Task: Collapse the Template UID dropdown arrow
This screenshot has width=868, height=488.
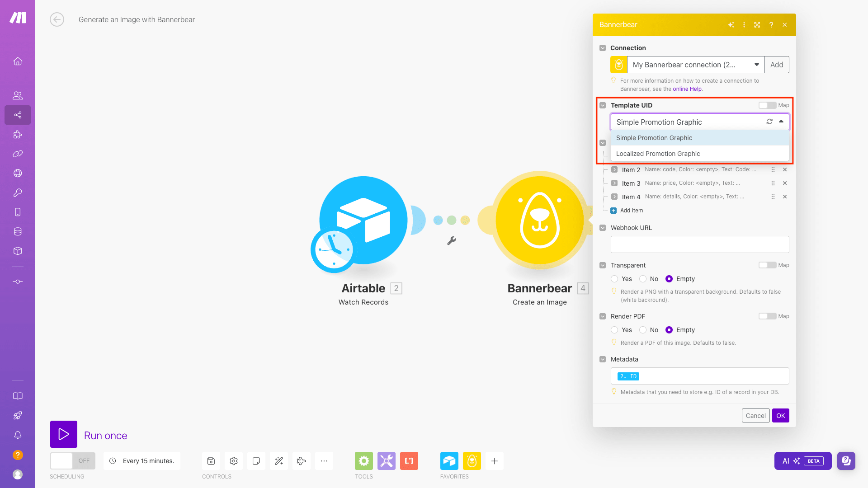Action: 781,122
